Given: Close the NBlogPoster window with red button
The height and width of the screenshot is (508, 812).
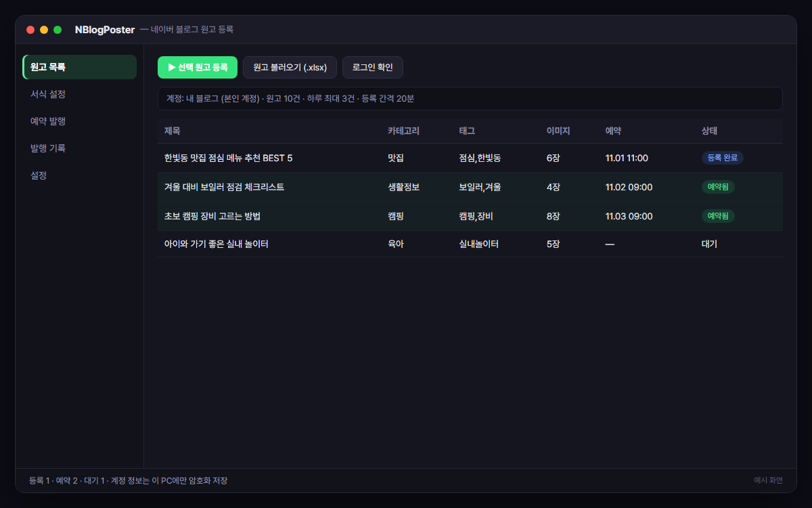Looking at the screenshot, I should (x=30, y=30).
